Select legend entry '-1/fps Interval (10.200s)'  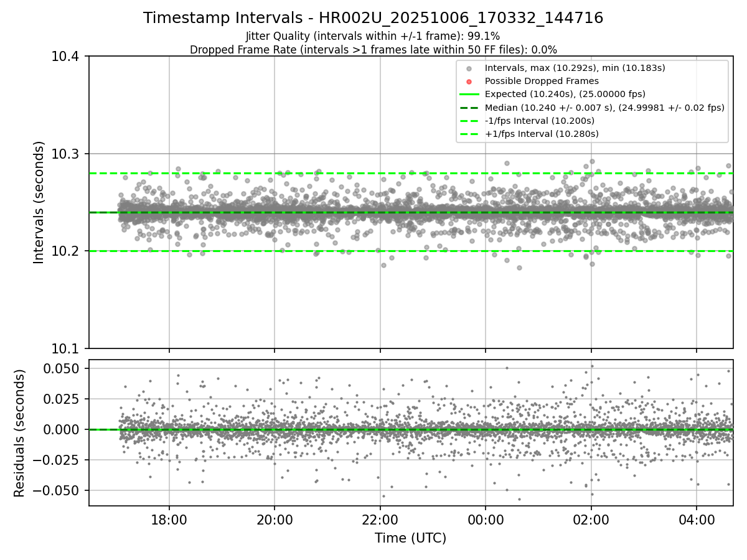540,120
